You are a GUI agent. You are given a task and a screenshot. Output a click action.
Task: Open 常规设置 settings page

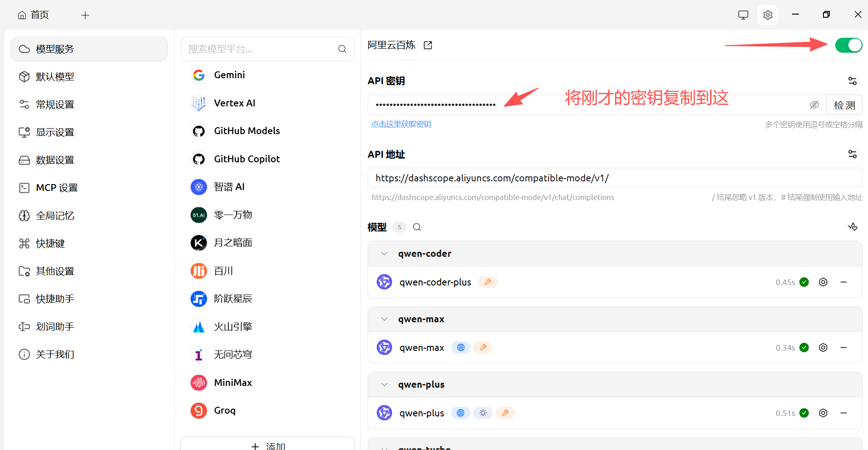(89, 105)
